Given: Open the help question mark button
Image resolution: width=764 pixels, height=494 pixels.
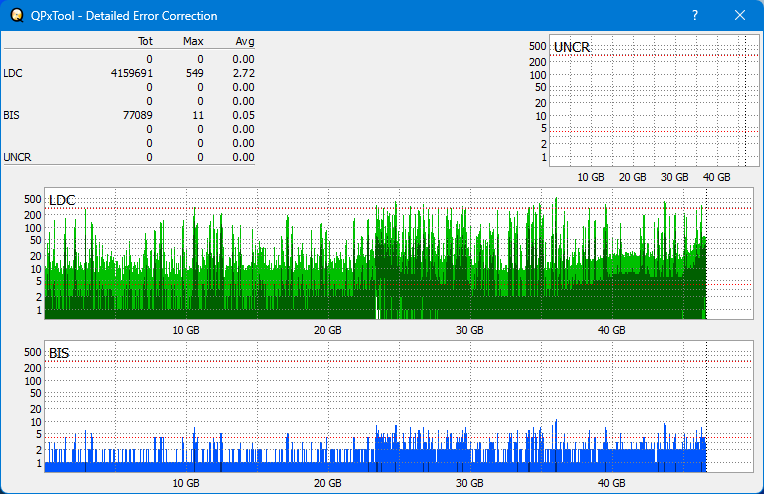Looking at the screenshot, I should coord(695,16).
